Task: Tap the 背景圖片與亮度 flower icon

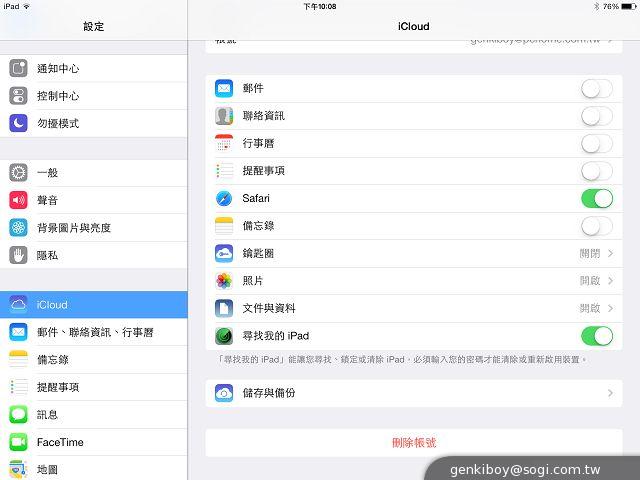Action: click(18, 227)
